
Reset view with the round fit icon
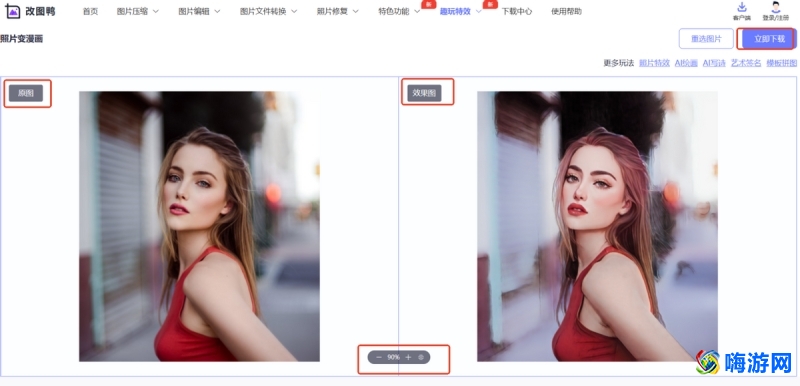click(421, 357)
